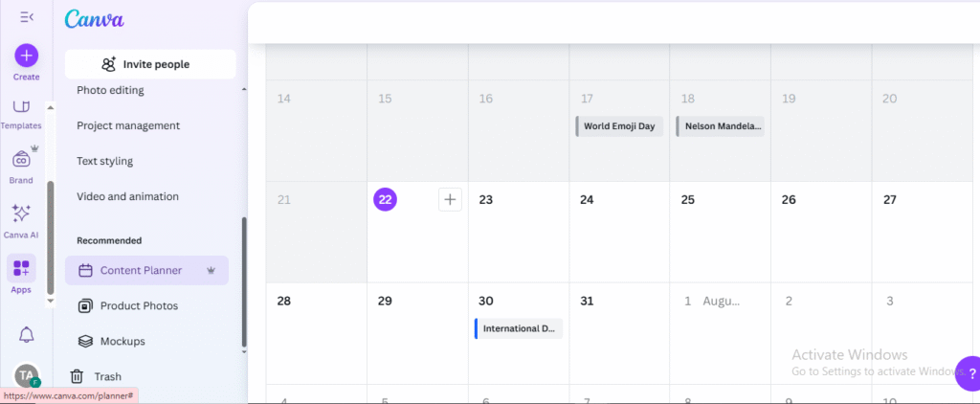Open the TA account avatar
The image size is (980, 404).
pyautogui.click(x=26, y=375)
